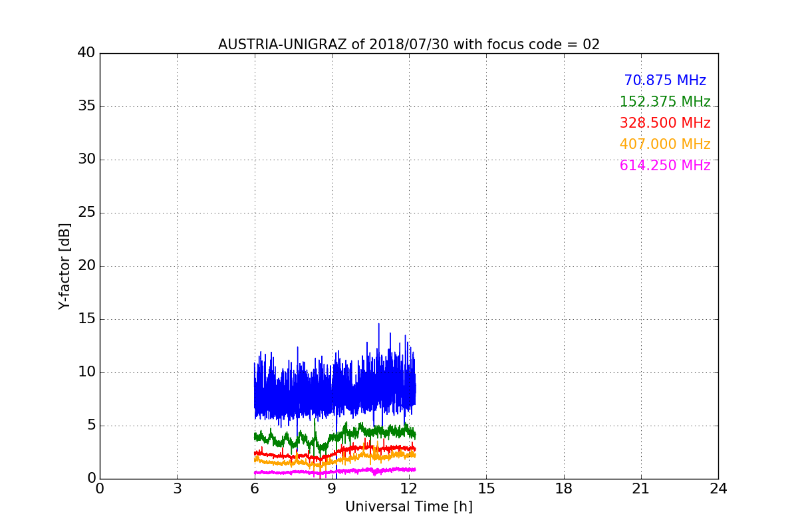Select the 614.250 MHz legend label
798x532 pixels.
(665, 166)
